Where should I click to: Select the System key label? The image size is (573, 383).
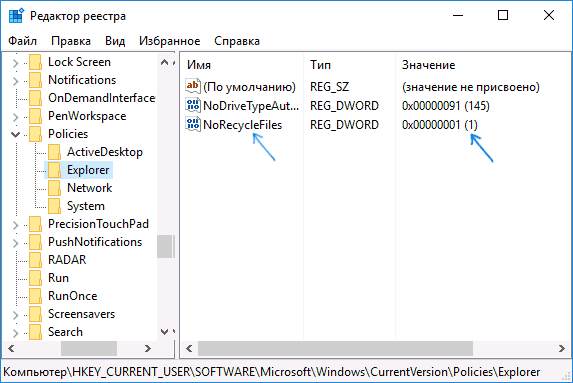pyautogui.click(x=86, y=206)
